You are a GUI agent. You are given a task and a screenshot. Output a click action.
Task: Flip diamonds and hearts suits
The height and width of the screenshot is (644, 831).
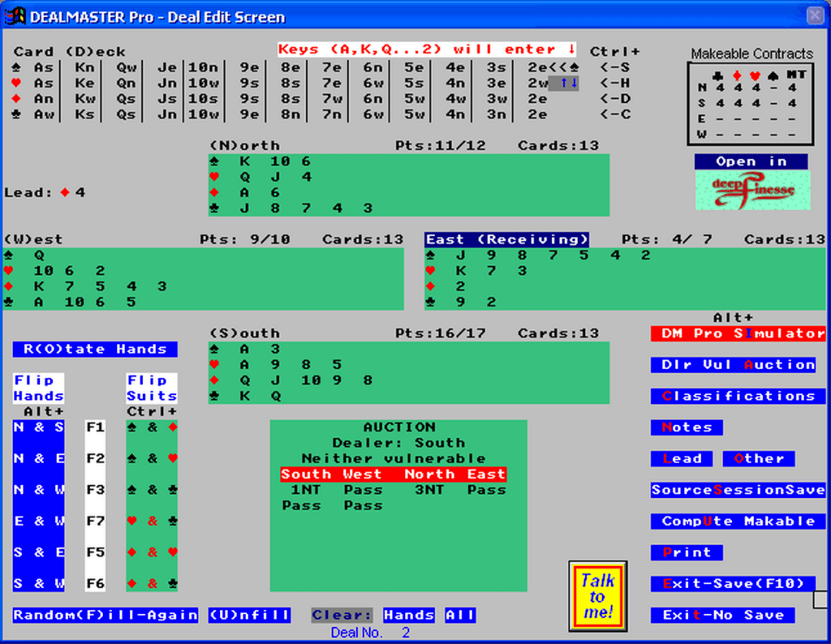pyautogui.click(x=152, y=552)
